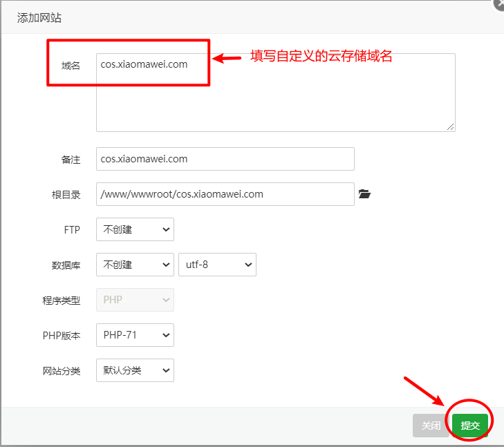Image resolution: width=504 pixels, height=447 pixels.
Task: Click the resize grip of domain textarea
Action: pos(451,127)
